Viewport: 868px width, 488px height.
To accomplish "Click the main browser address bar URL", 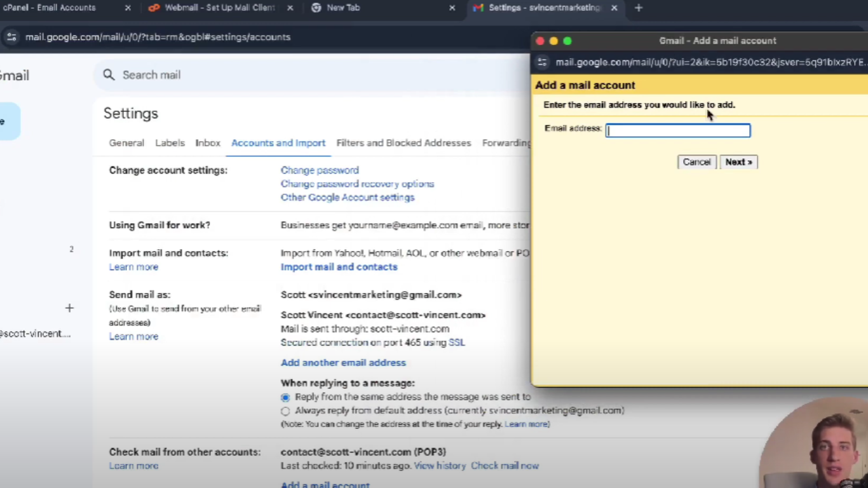I will (158, 37).
